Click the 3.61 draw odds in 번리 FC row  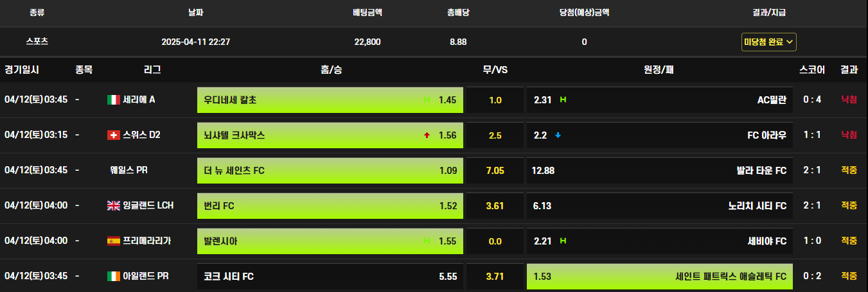[x=495, y=206]
